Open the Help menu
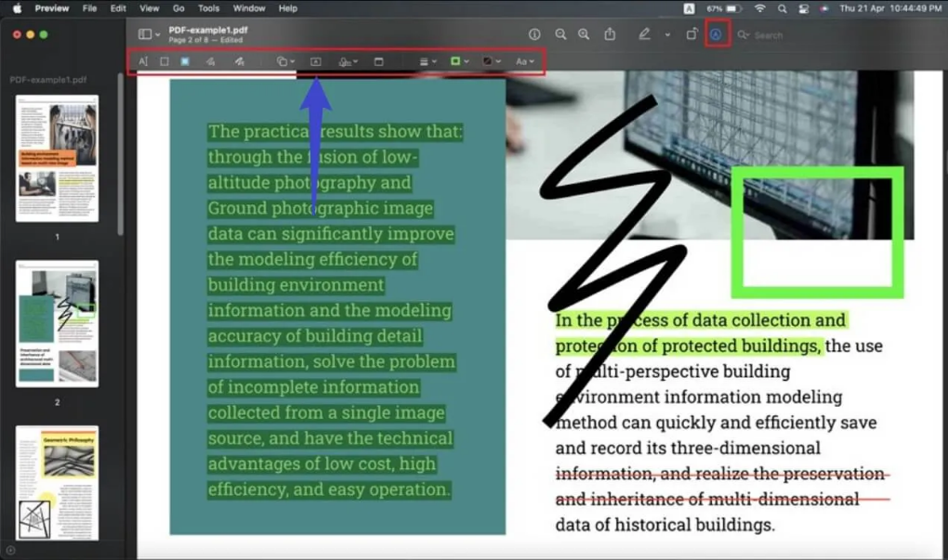Image resolution: width=948 pixels, height=560 pixels. click(288, 8)
